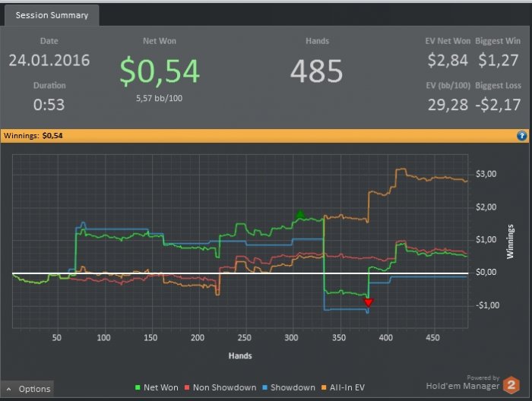Click the Hands x-axis title
This screenshot has height=401, width=532.
click(240, 355)
